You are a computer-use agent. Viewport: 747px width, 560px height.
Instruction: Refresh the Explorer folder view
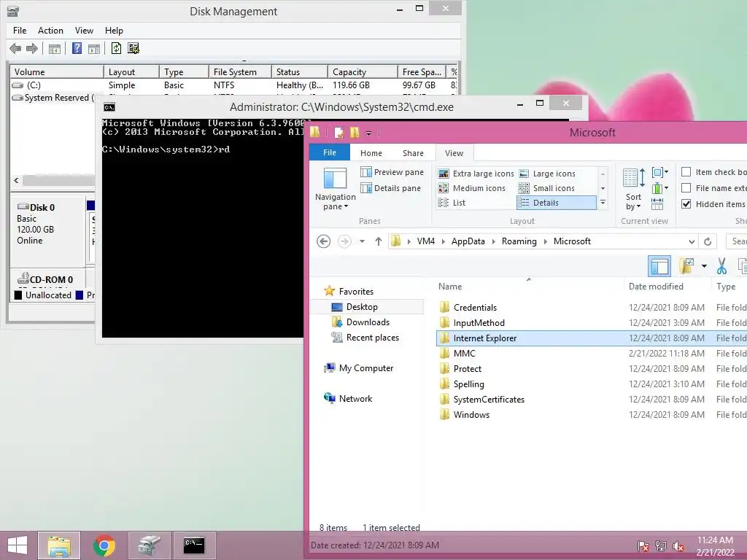[708, 241]
